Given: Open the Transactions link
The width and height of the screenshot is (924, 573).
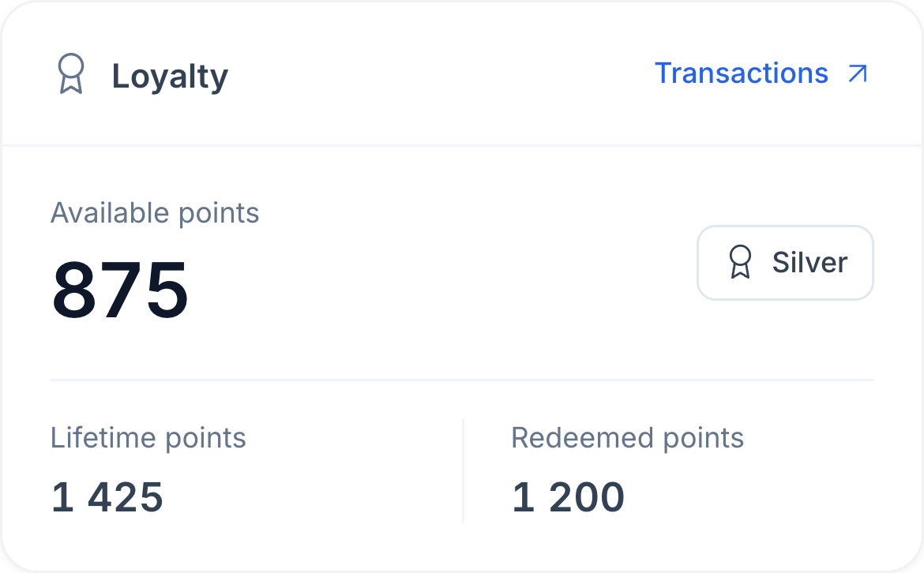Looking at the screenshot, I should tap(761, 73).
